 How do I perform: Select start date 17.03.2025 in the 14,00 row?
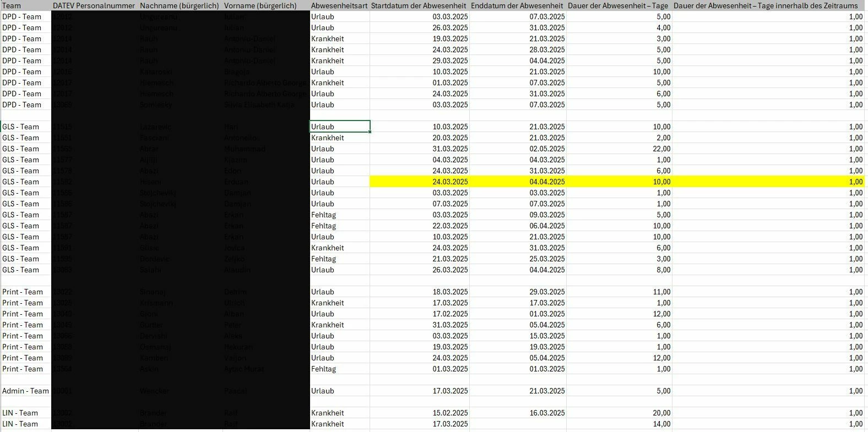click(x=450, y=424)
